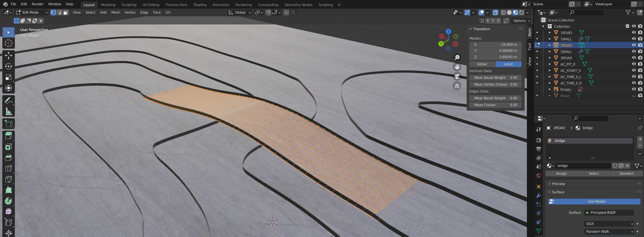The image size is (644, 237).
Task: Select the Poly Build tool
Action: 9,190
